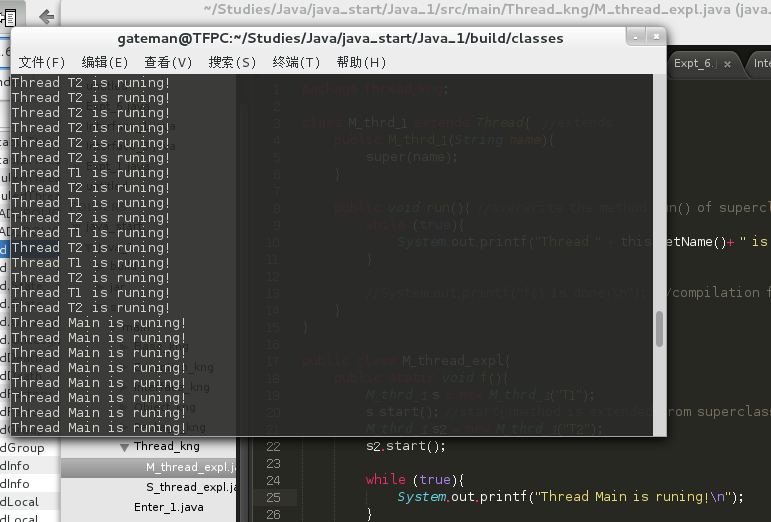The image size is (771, 522).
Task: Click the document icon left of back arrow
Action: tap(8, 16)
